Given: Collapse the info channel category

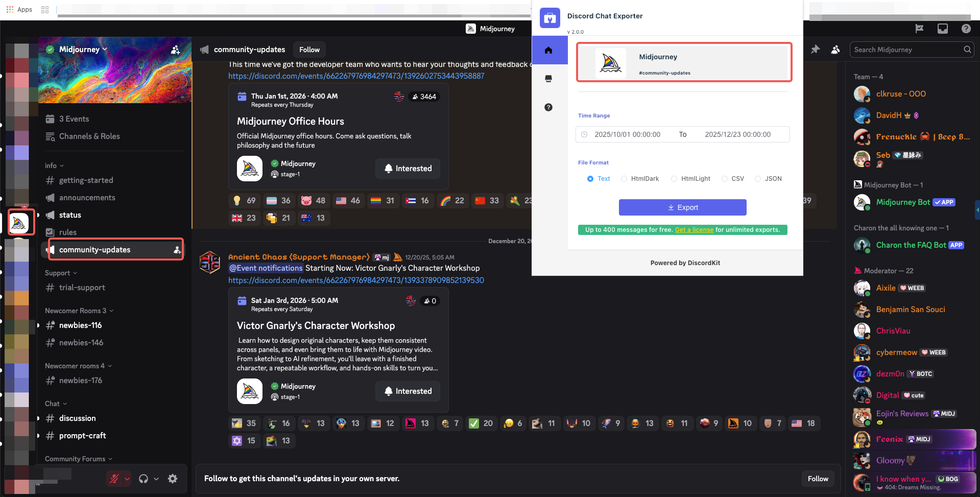Looking at the screenshot, I should pos(54,165).
